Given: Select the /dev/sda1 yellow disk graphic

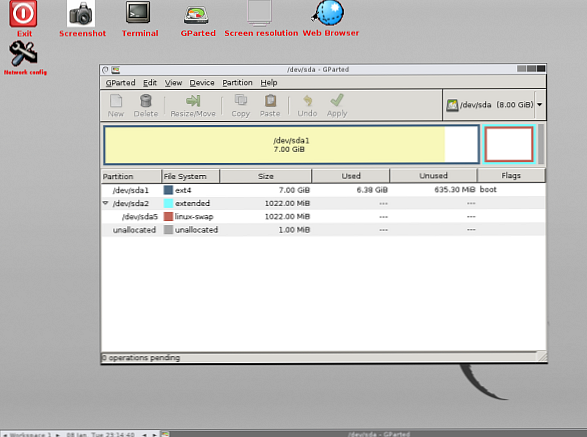Looking at the screenshot, I should (x=291, y=145).
